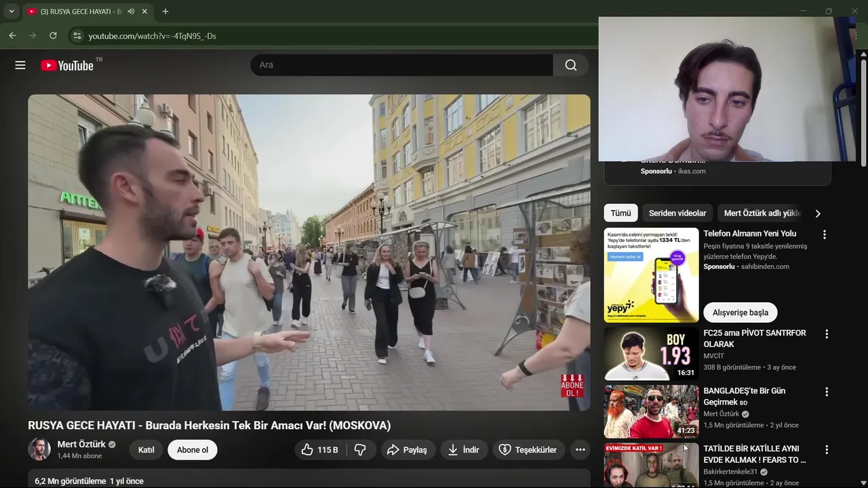Go back with the browser back arrow
This screenshot has height=488, width=868.
coord(12,35)
